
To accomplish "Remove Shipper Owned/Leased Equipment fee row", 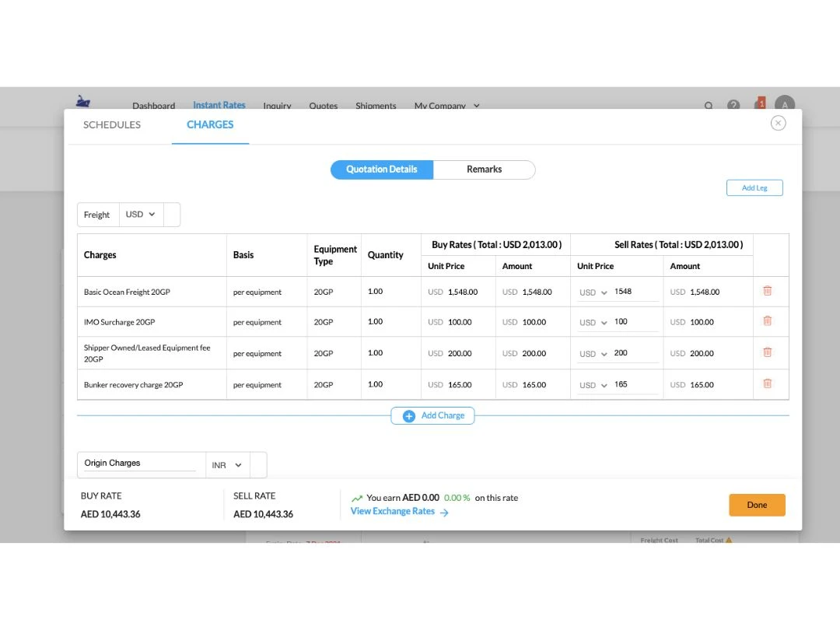I will pos(767,352).
